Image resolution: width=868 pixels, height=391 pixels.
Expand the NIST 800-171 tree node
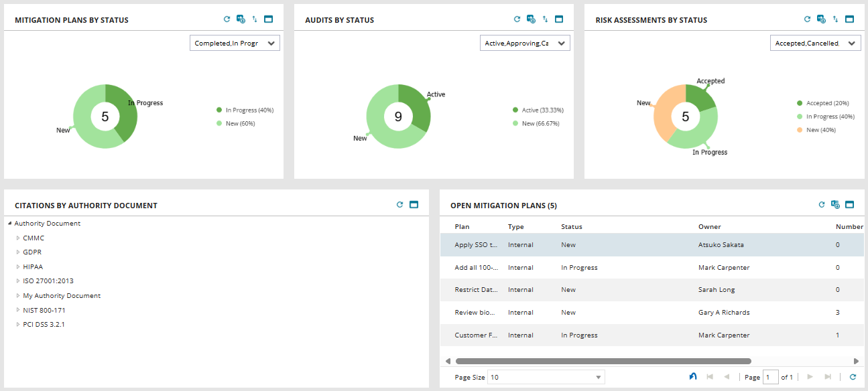point(18,309)
